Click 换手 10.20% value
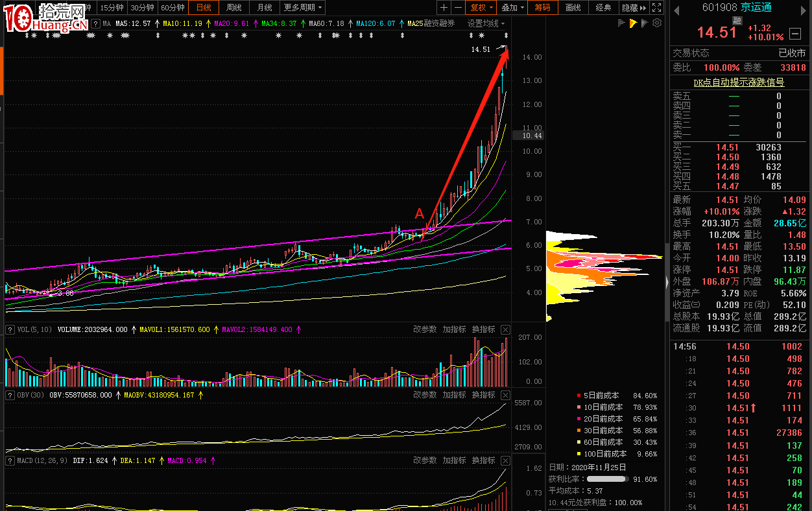Screen dimensions: 812x511 (x=724, y=234)
